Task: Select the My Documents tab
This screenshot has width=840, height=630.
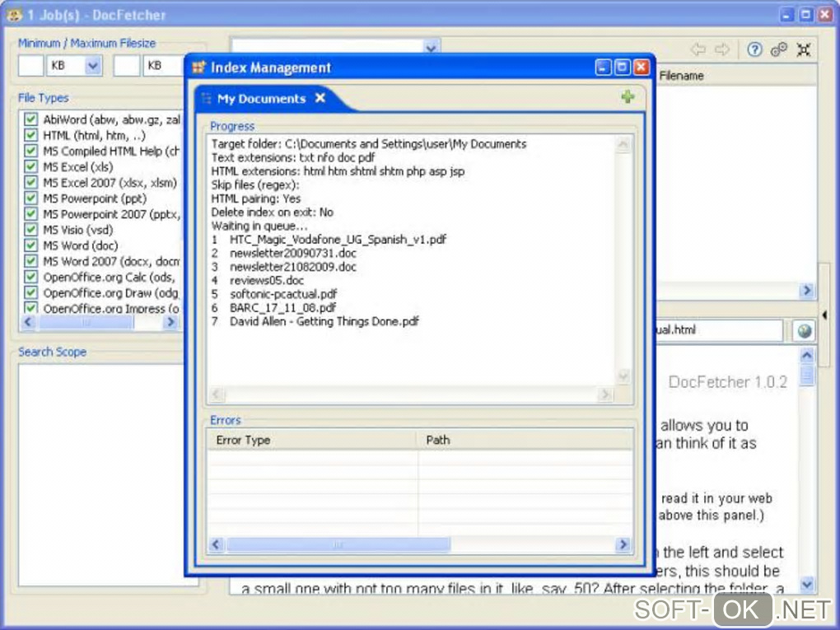Action: (261, 99)
